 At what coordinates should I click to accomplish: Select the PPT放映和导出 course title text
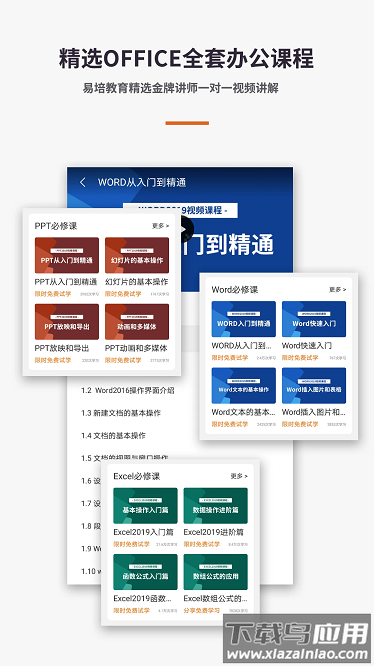tap(62, 348)
